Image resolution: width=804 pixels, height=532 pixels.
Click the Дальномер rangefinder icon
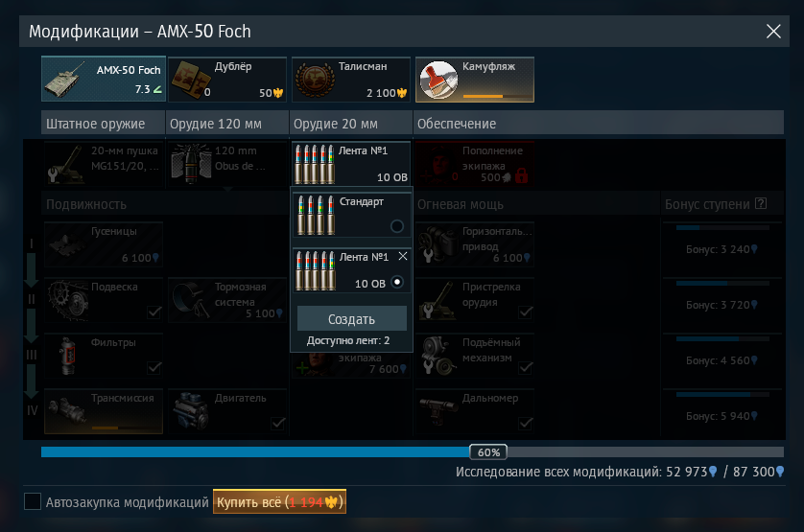pos(438,411)
